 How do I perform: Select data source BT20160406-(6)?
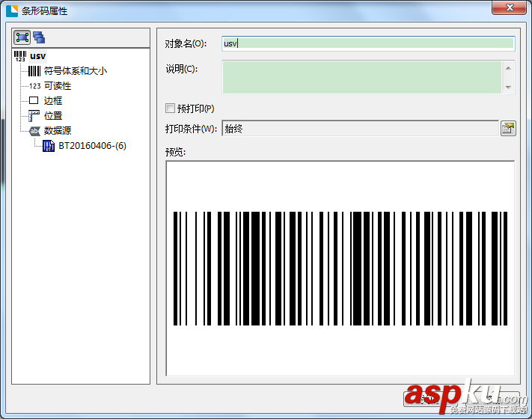[92, 146]
